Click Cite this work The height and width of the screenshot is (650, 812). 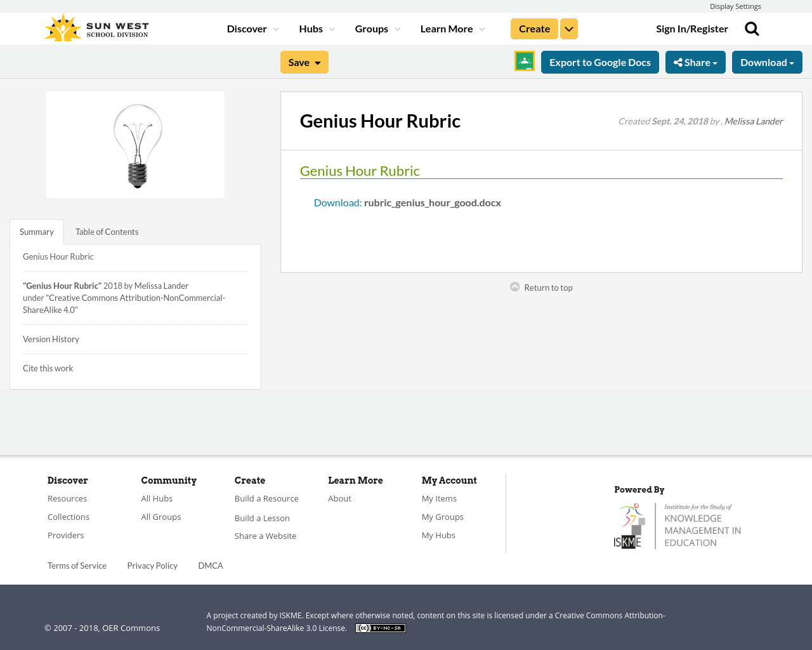point(48,368)
